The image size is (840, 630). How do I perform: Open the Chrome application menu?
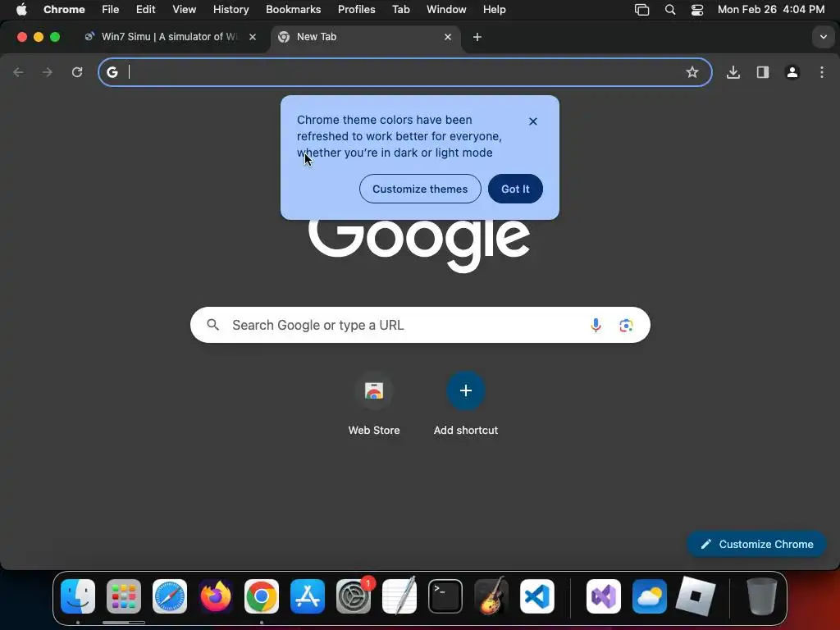tap(64, 10)
